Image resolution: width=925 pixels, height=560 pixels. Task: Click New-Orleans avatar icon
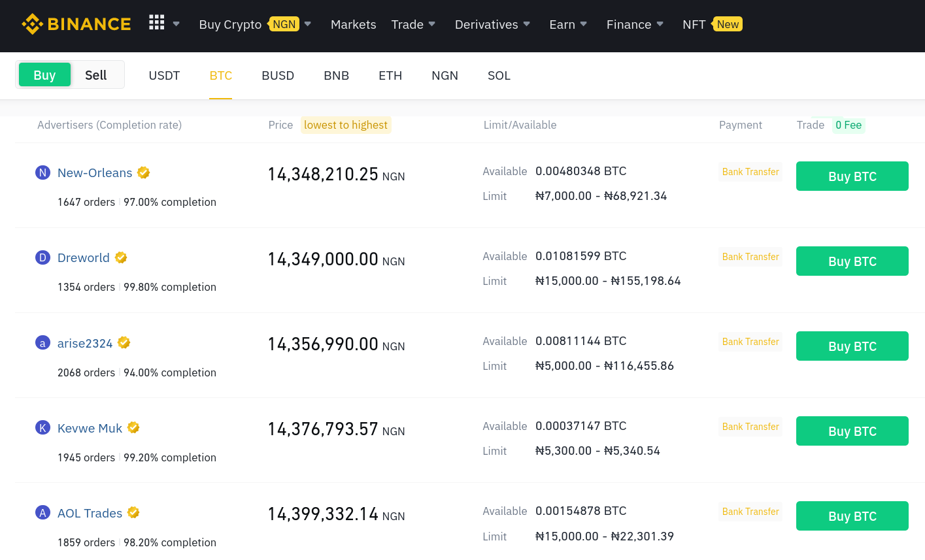[42, 173]
